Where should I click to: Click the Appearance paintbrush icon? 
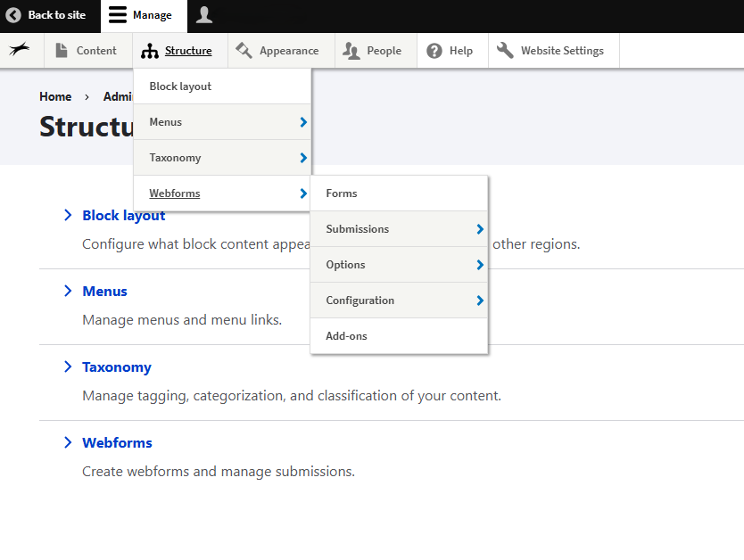click(244, 50)
